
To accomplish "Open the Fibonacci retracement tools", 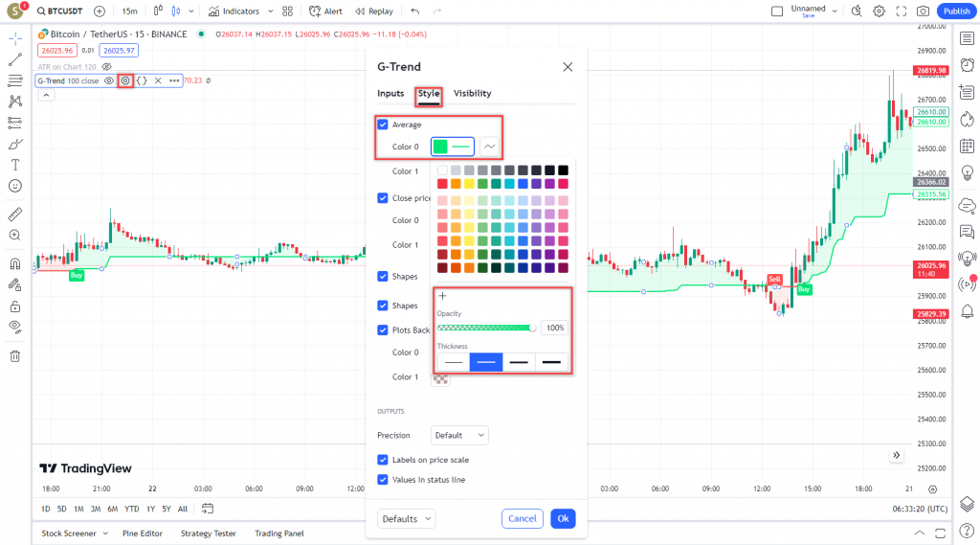I will [x=15, y=80].
